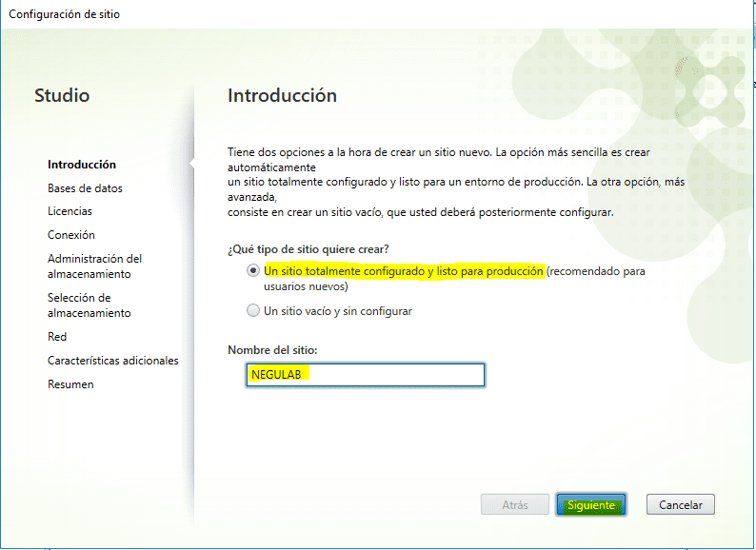Jump to the Resumen step
The width and height of the screenshot is (756, 550).
(70, 384)
